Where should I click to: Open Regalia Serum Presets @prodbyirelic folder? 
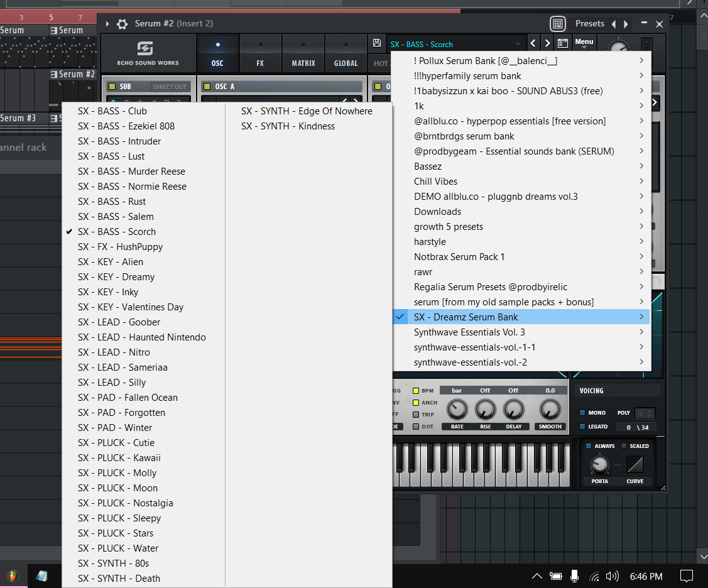(x=521, y=286)
